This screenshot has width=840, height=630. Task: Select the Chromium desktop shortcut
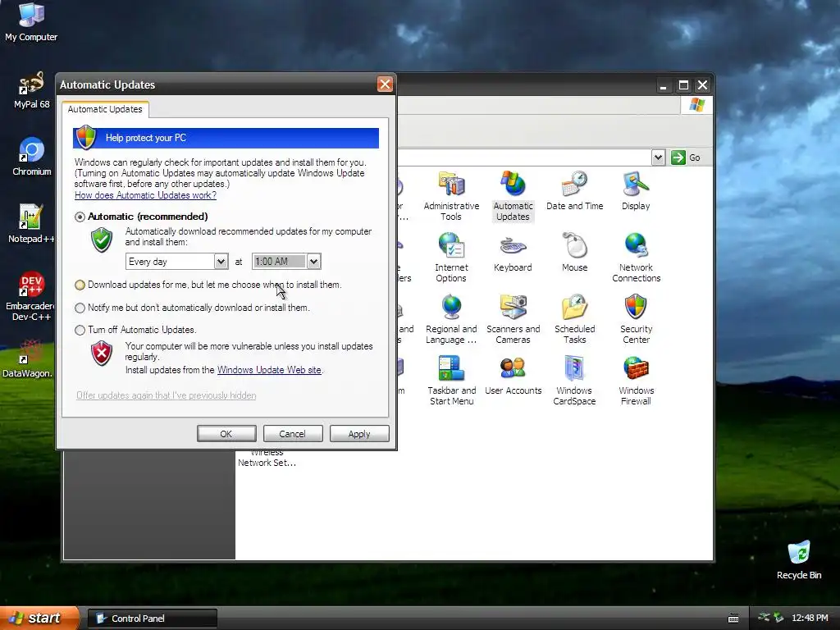[31, 157]
